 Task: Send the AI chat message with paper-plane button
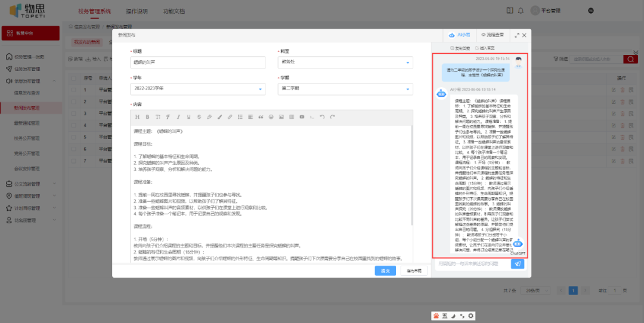tap(518, 264)
